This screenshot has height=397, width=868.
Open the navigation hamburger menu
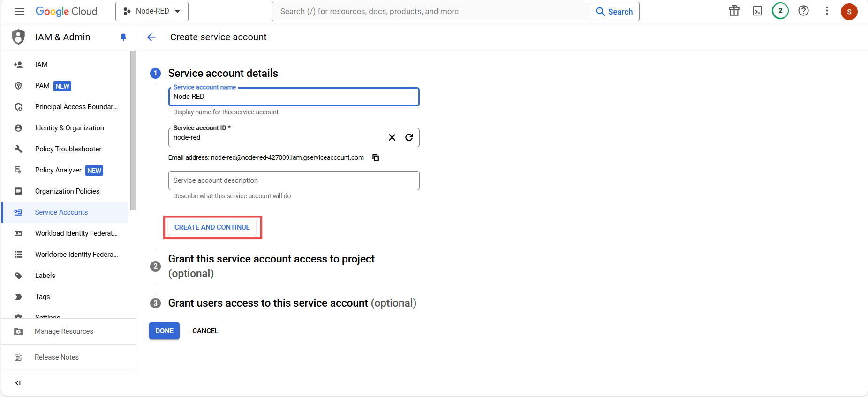(x=19, y=11)
